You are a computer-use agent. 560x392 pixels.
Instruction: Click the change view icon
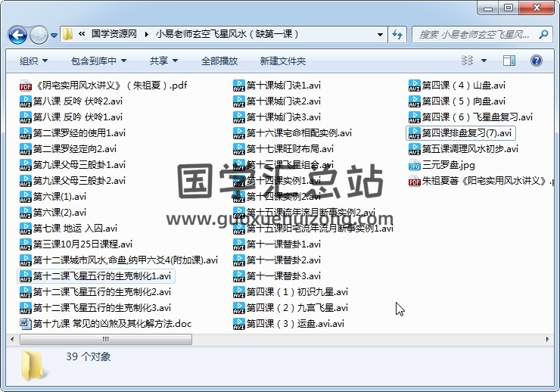467,61
